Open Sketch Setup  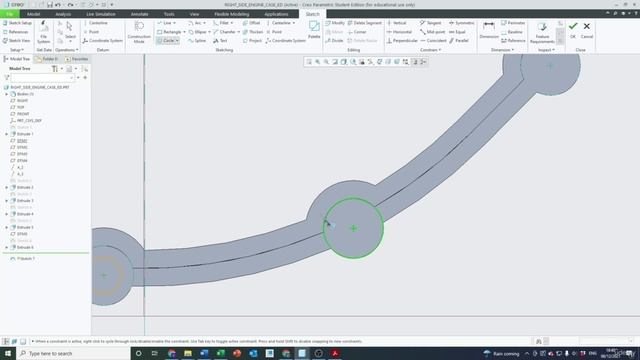17,23
